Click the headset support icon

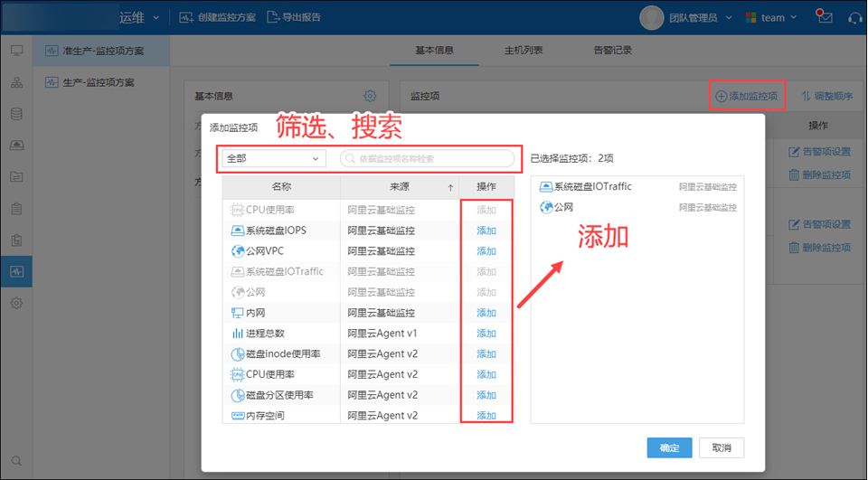[854, 17]
